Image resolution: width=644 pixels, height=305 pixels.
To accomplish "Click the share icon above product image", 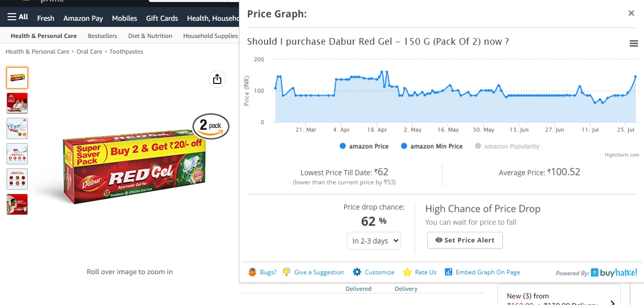I will [217, 79].
